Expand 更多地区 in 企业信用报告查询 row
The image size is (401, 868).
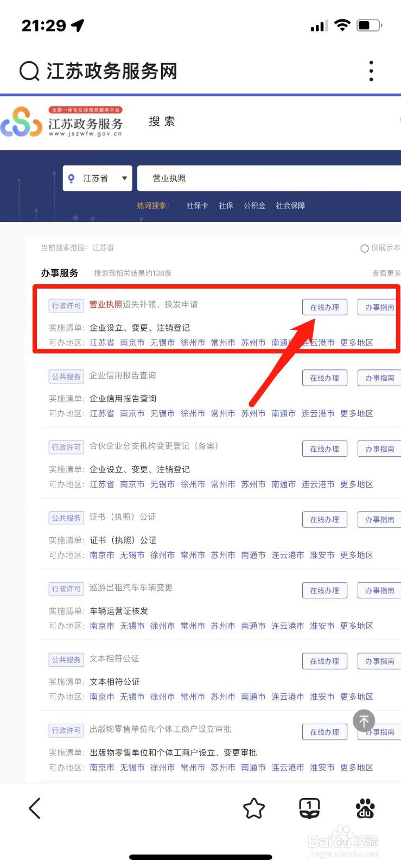pos(357,414)
